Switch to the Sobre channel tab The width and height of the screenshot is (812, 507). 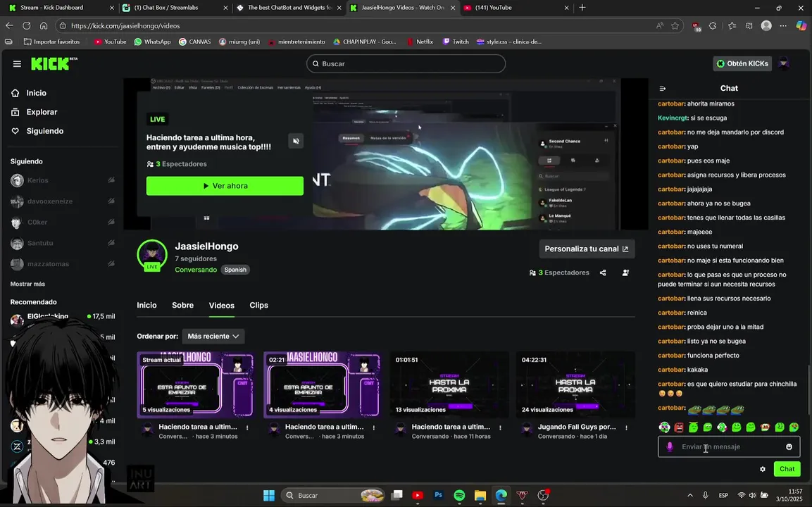(x=183, y=306)
